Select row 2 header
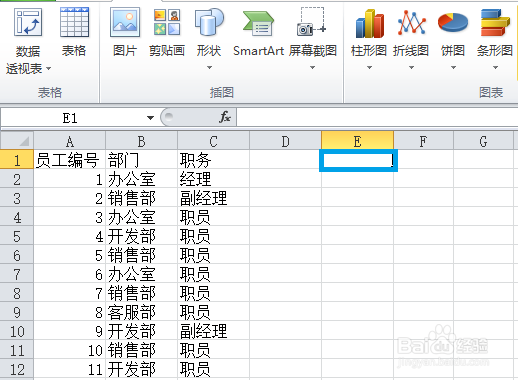 pos(17,179)
